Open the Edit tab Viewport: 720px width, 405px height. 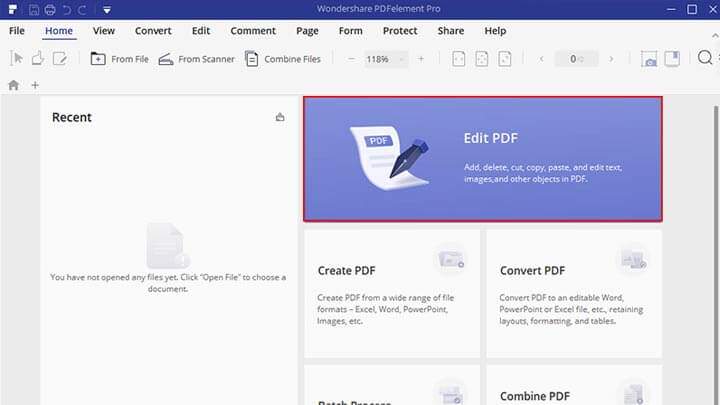pyautogui.click(x=201, y=31)
